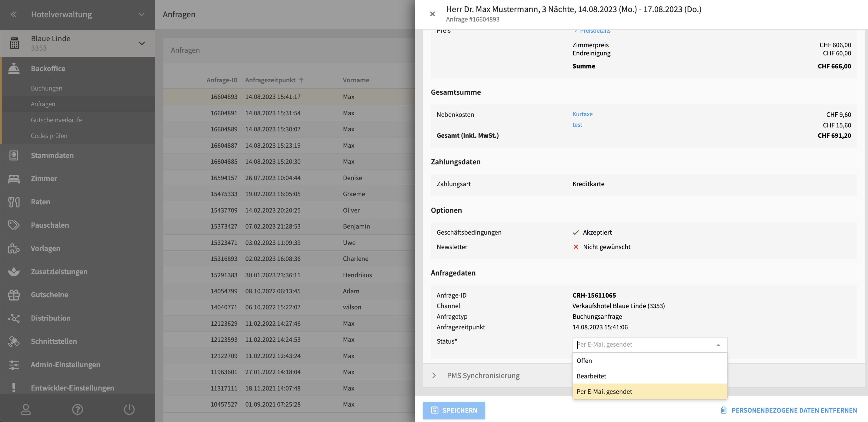Viewport: 868px width, 422px height.
Task: Select request row 15316893 Charlene
Action: click(x=289, y=259)
